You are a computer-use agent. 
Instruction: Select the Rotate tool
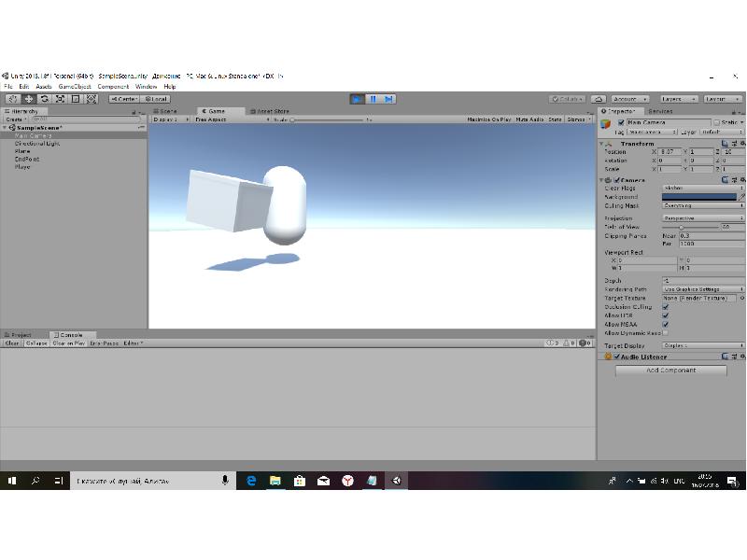[x=45, y=99]
